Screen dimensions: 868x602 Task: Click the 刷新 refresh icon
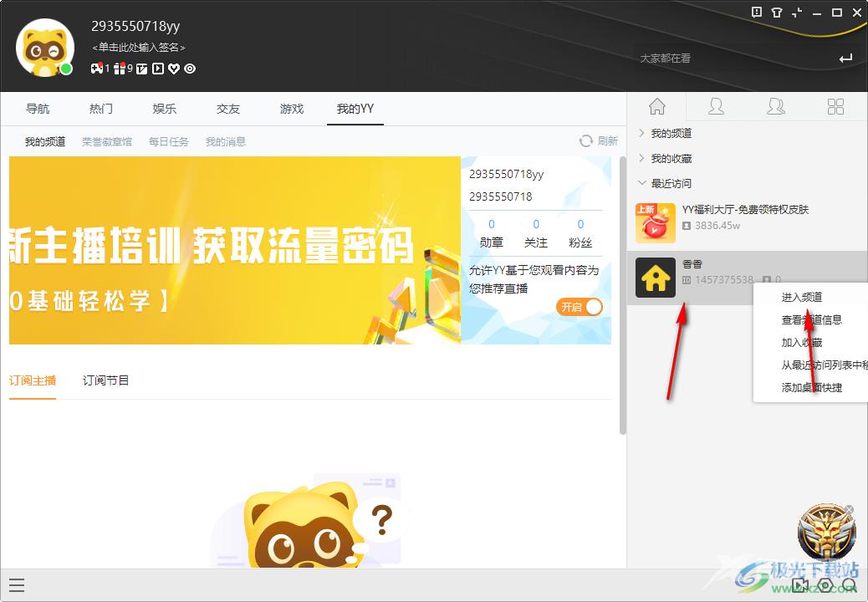[x=585, y=141]
